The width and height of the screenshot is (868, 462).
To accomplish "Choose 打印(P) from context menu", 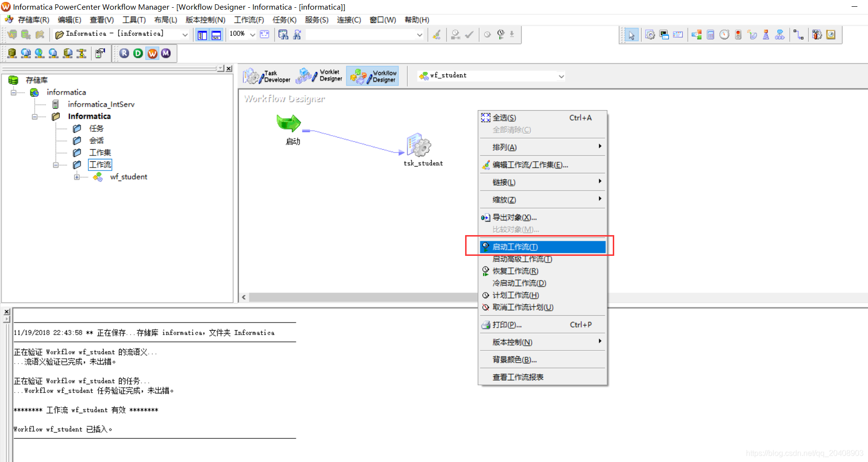I will [x=543, y=324].
